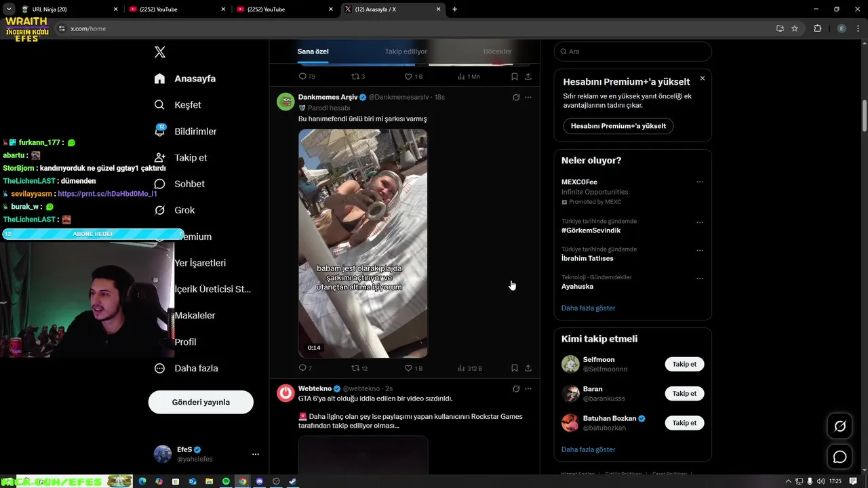The width and height of the screenshot is (868, 488).
Task: Open the Dankmemes Arşiv profile avatar
Action: pyautogui.click(x=285, y=102)
